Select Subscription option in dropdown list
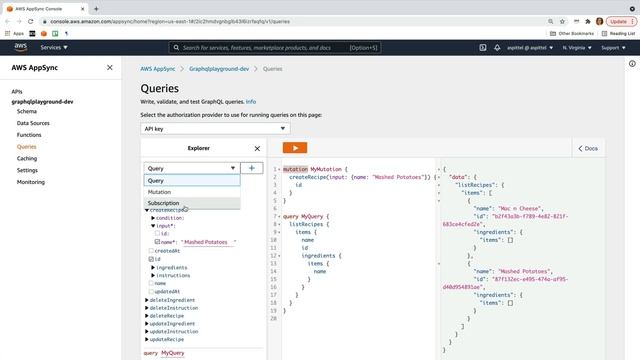This screenshot has width=640, height=360. coord(192,203)
